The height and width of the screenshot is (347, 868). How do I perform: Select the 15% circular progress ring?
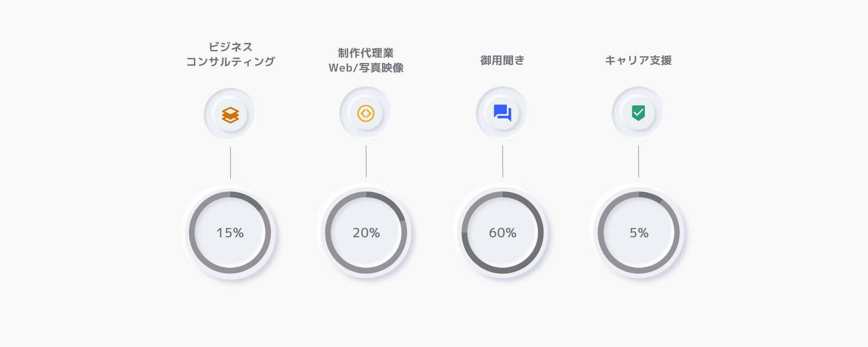230,233
